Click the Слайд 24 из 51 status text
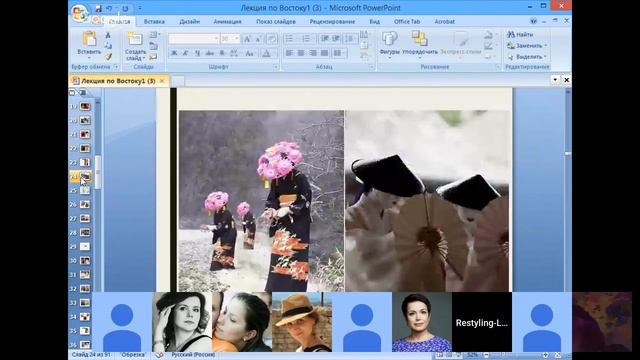The image size is (640, 360). click(x=92, y=355)
